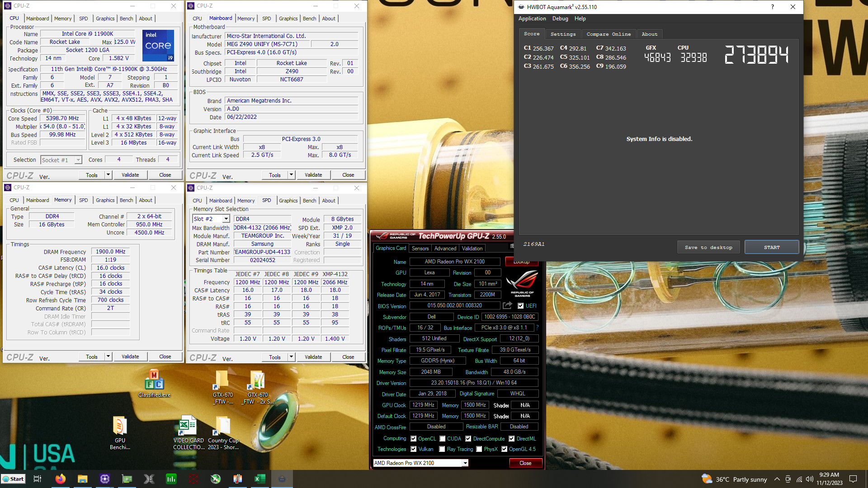Toggle the Vulkan checkbox in GPU-Z
The height and width of the screenshot is (488, 868).
pos(413,449)
